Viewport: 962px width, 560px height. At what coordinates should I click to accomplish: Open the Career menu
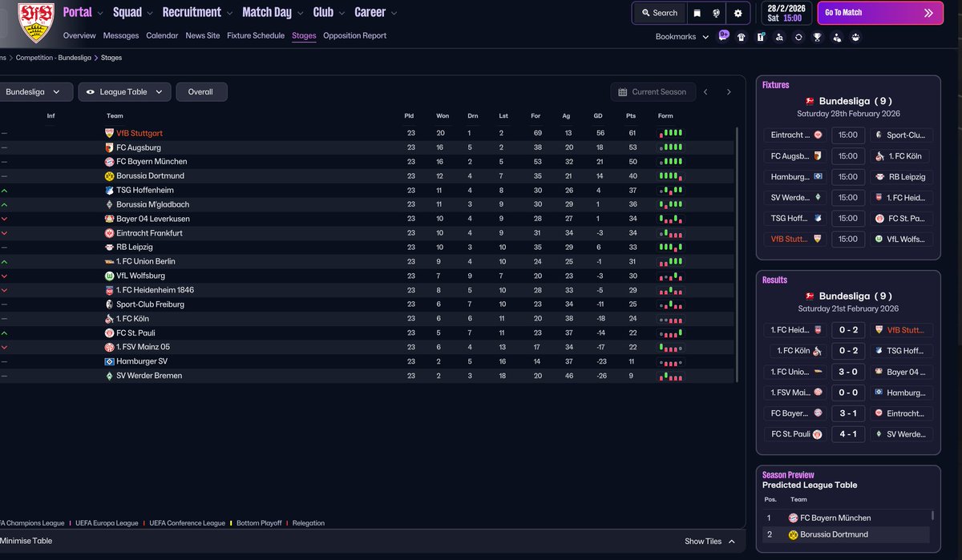click(376, 12)
